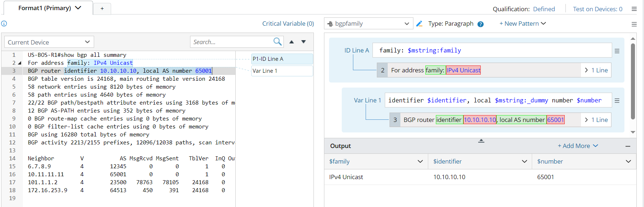This screenshot has width=644, height=207.
Task: Open the $family column dropdown
Action: (x=420, y=161)
